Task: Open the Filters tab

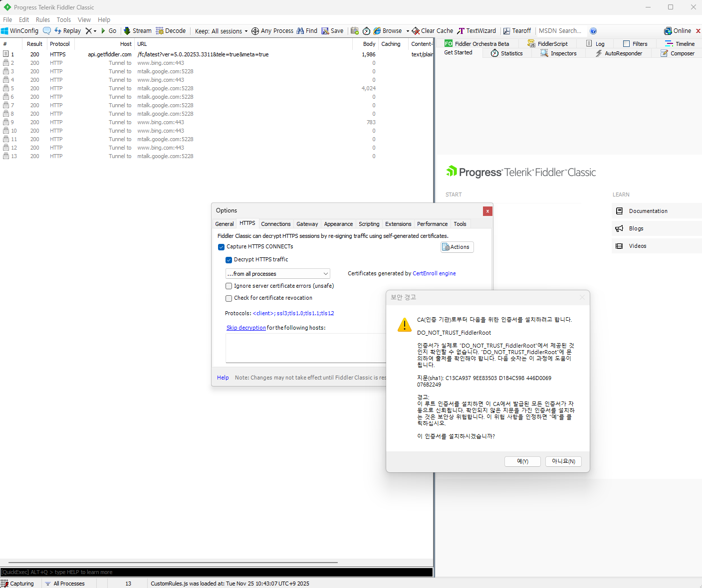Action: 635,44
